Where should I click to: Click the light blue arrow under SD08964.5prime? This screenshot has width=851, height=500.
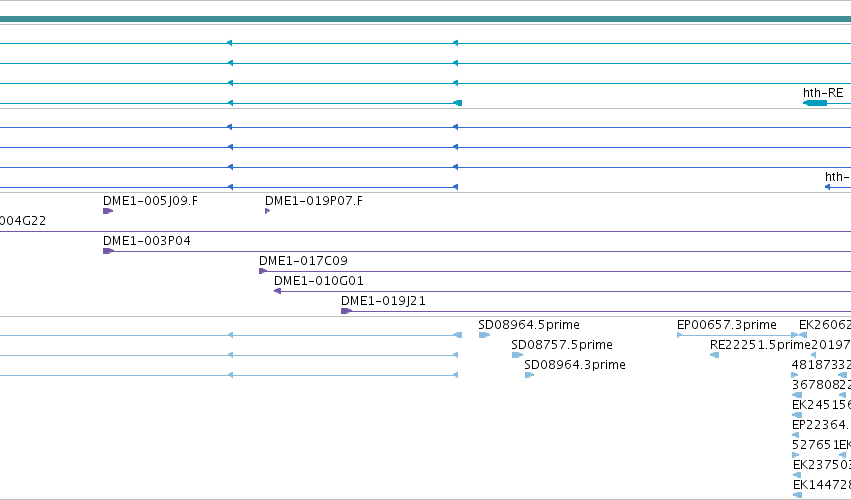484,335
